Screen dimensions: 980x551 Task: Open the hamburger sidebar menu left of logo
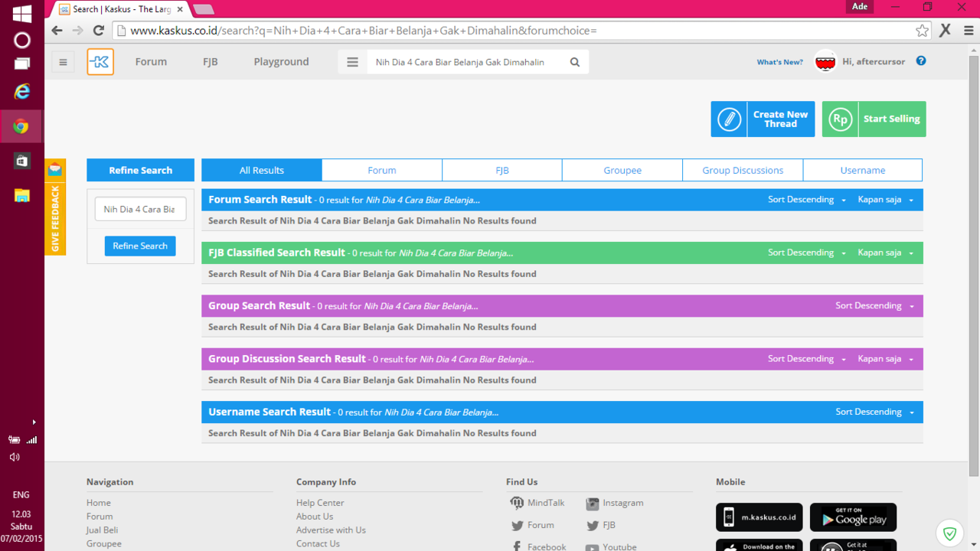coord(64,62)
